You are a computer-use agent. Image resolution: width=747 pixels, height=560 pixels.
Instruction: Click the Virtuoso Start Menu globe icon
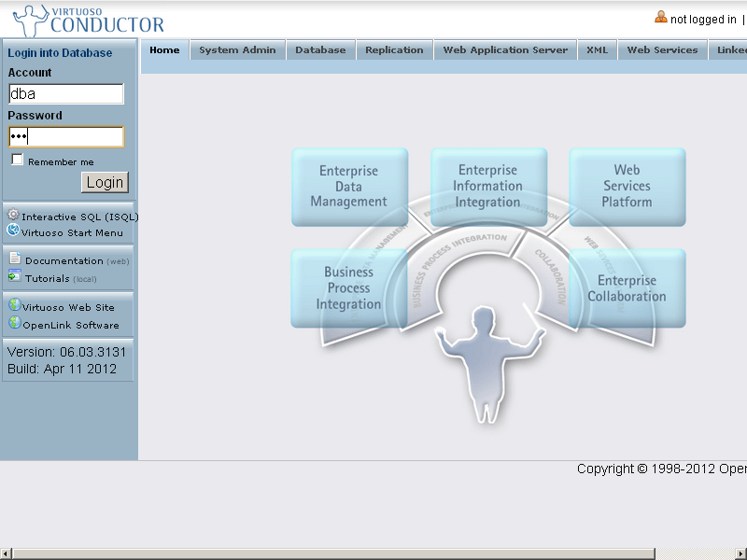pyautogui.click(x=13, y=231)
